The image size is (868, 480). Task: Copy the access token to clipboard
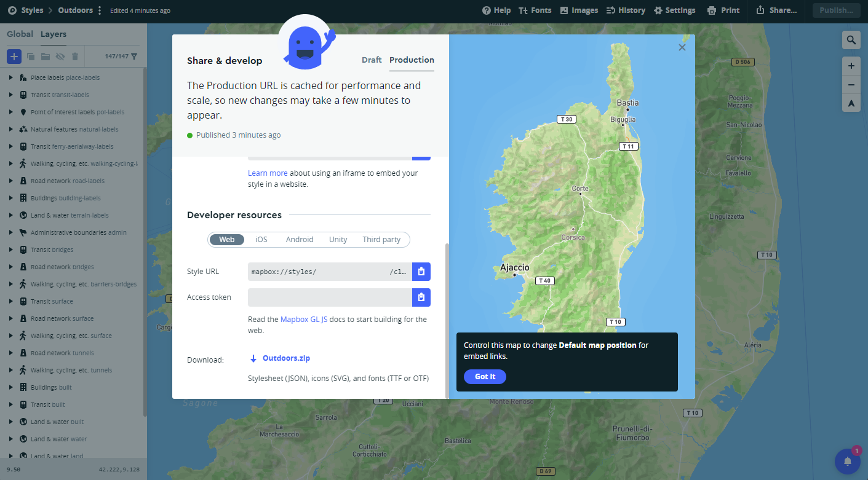coord(421,297)
